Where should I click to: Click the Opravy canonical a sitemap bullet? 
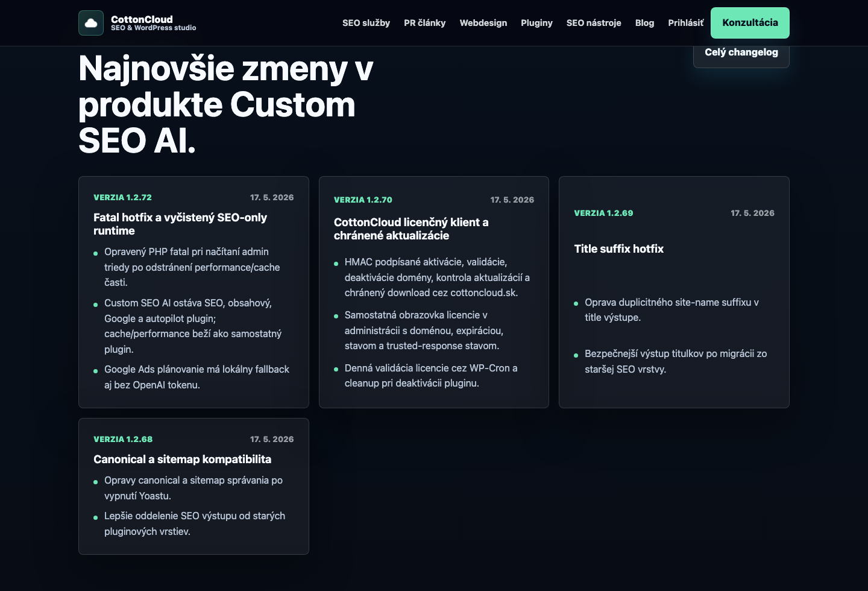point(193,488)
